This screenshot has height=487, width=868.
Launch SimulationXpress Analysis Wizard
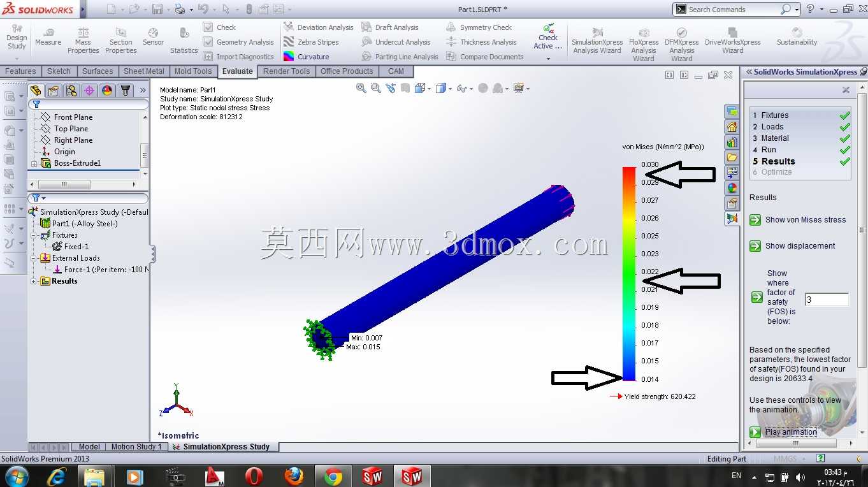pyautogui.click(x=597, y=41)
